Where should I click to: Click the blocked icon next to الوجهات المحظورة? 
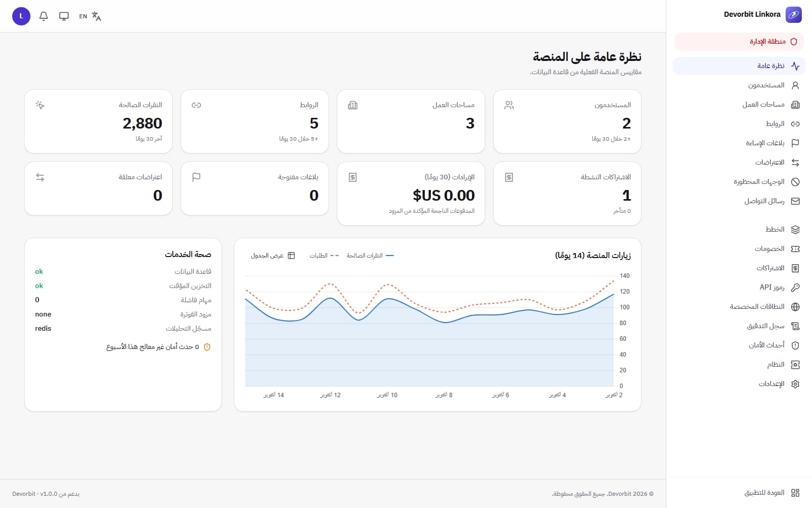click(x=795, y=182)
